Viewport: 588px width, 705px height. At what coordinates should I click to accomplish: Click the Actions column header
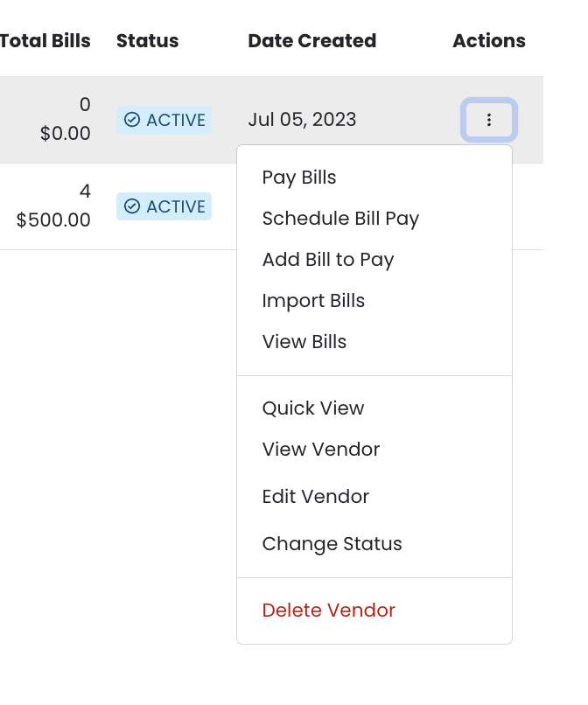click(x=489, y=41)
